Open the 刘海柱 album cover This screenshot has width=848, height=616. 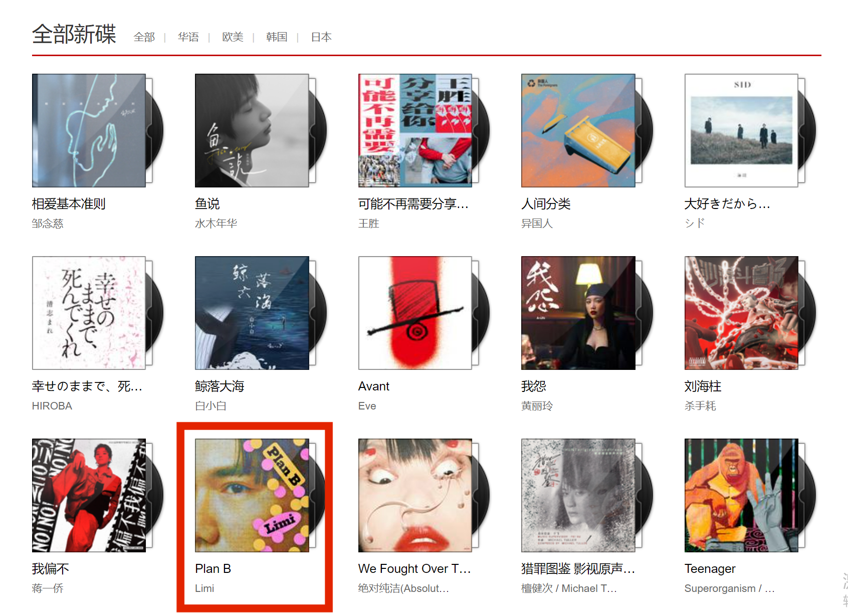click(741, 313)
